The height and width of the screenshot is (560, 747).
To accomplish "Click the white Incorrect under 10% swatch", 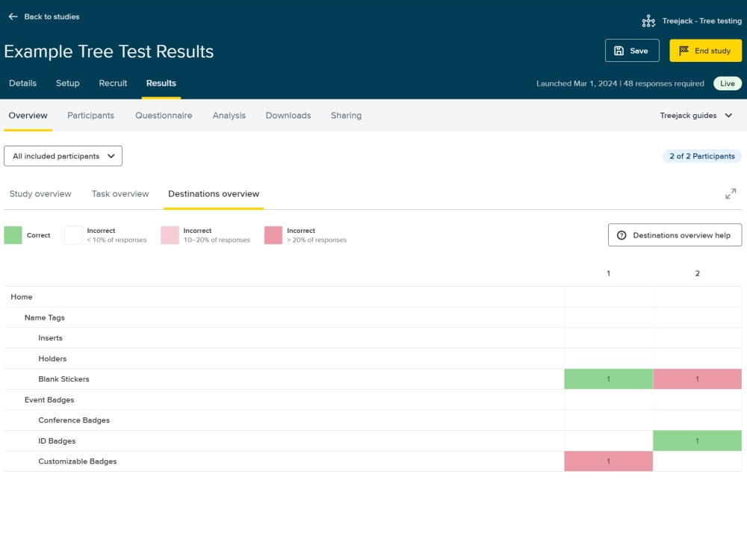I will click(x=73, y=235).
